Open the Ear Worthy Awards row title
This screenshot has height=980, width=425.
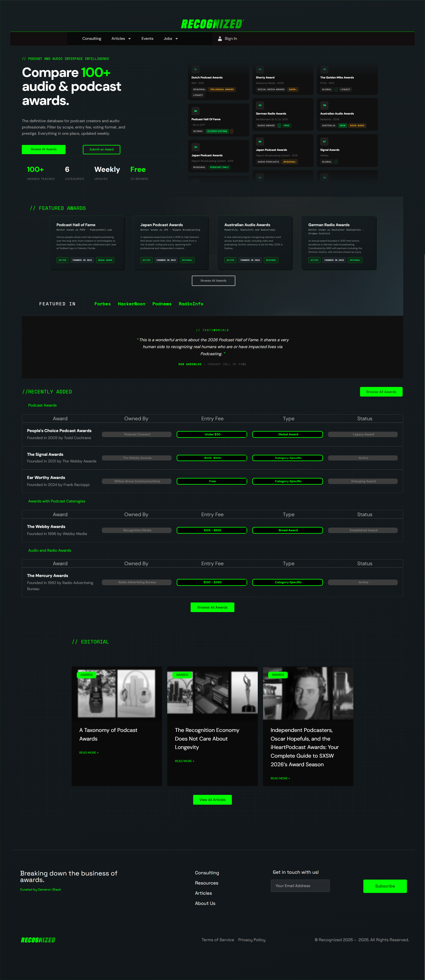(x=46, y=477)
